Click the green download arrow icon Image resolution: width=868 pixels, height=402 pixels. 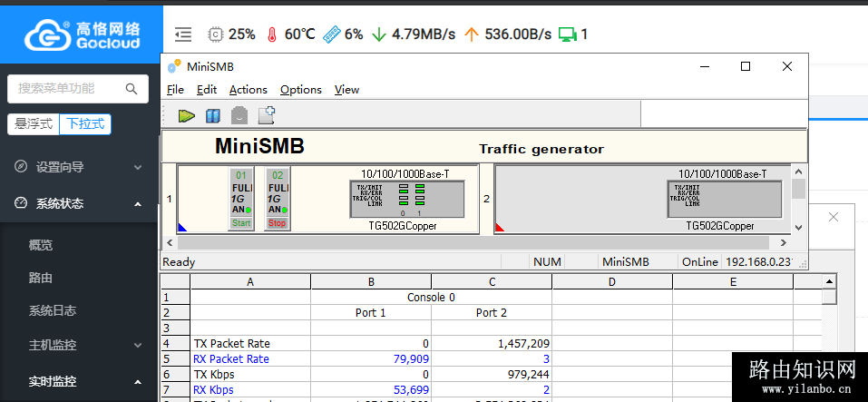point(378,34)
